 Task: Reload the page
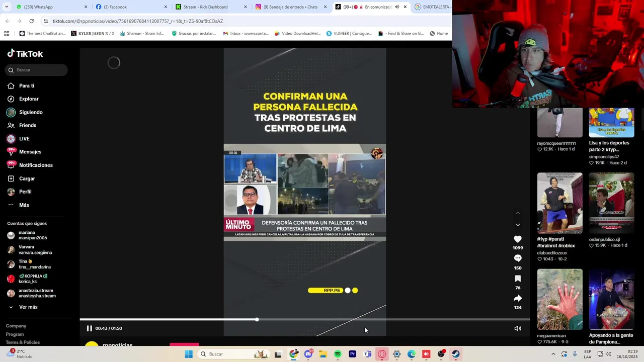pos(31,21)
